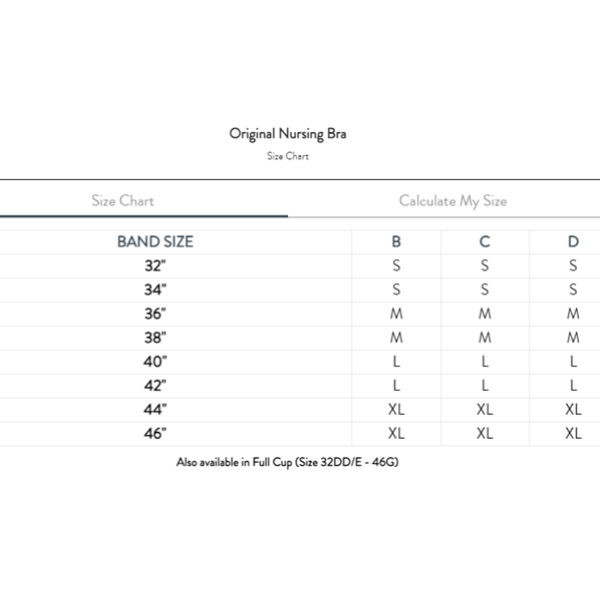This screenshot has height=600, width=600.
Task: Click the Full Cup availability note
Action: pos(288,463)
